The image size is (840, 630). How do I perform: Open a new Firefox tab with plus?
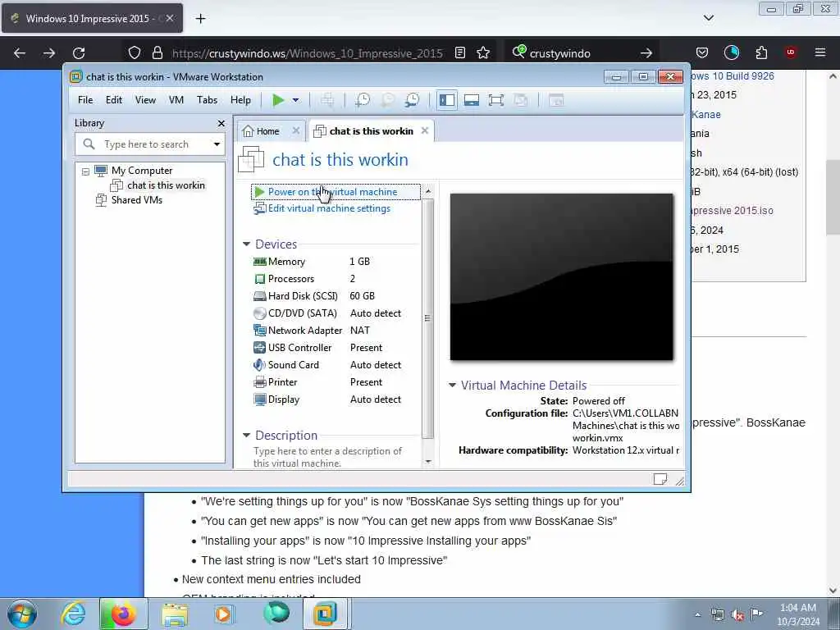click(x=200, y=19)
